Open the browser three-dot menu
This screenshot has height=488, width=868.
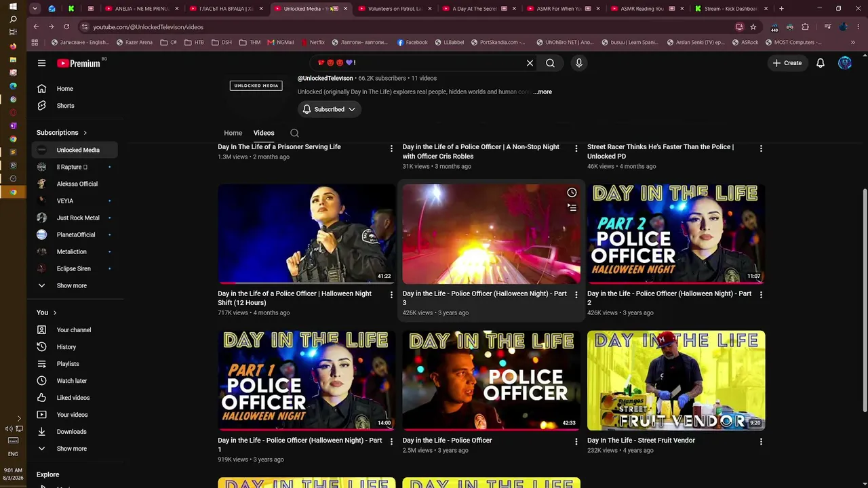tap(858, 27)
